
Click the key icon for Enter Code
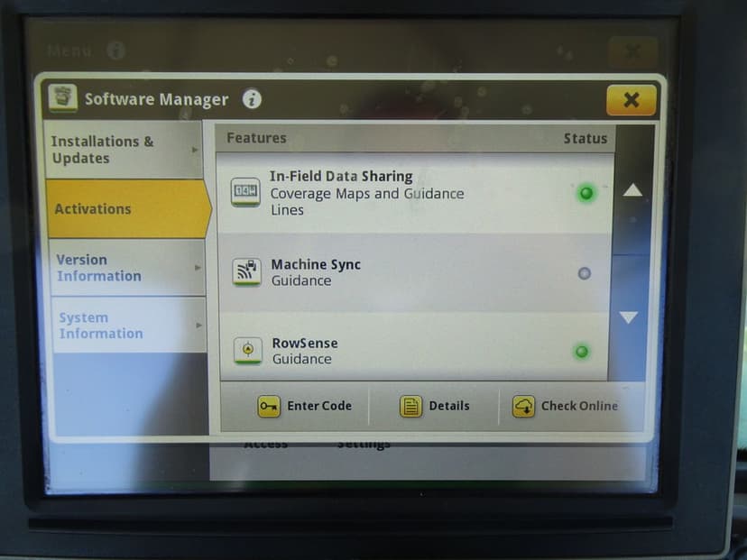click(x=269, y=406)
